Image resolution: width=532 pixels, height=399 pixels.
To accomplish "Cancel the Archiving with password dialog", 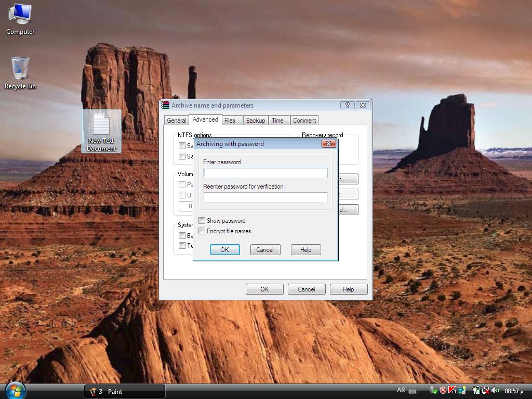I will 264,250.
